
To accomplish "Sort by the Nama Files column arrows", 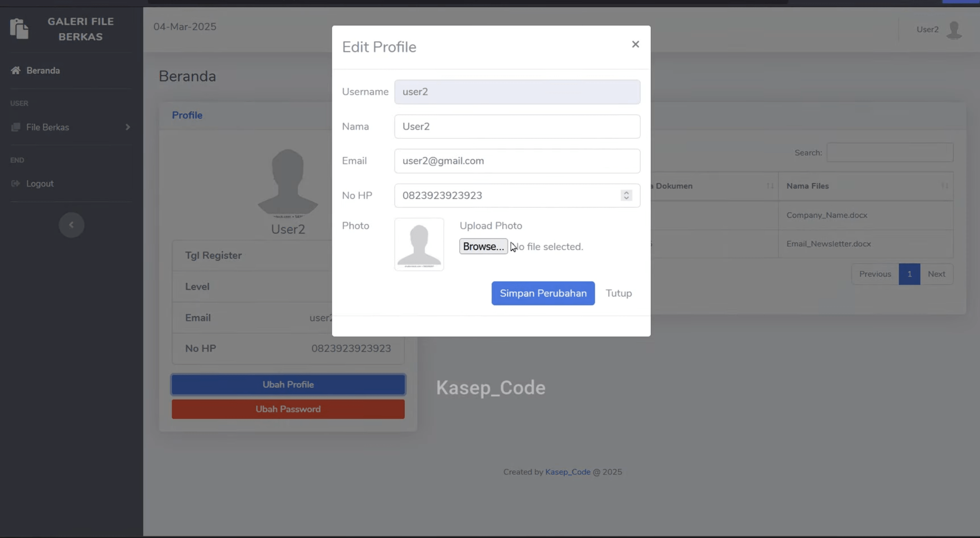I will click(944, 186).
